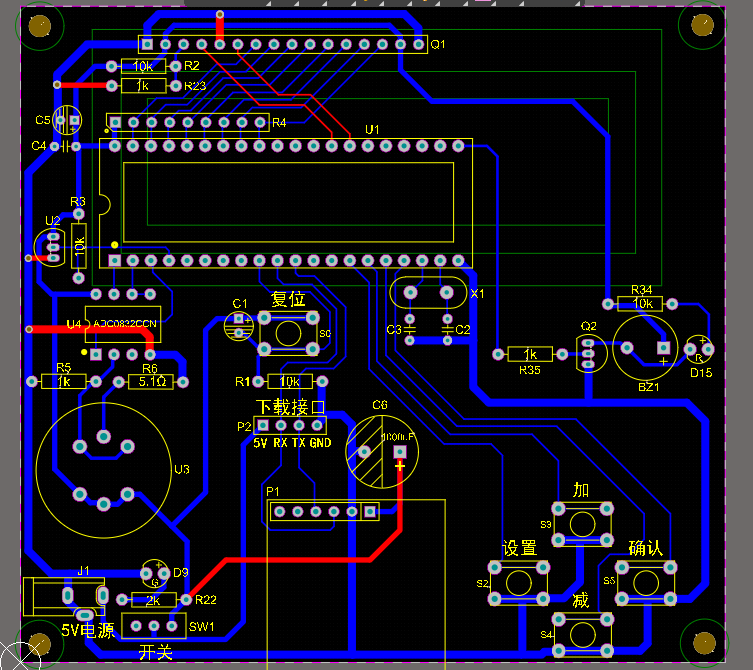
Task: Select the D9 LED footprint
Action: pos(155,573)
